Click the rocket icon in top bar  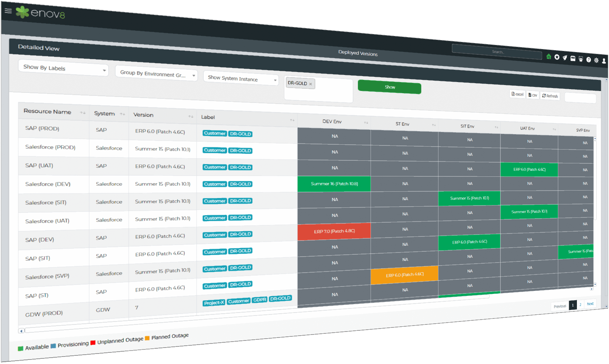[565, 58]
